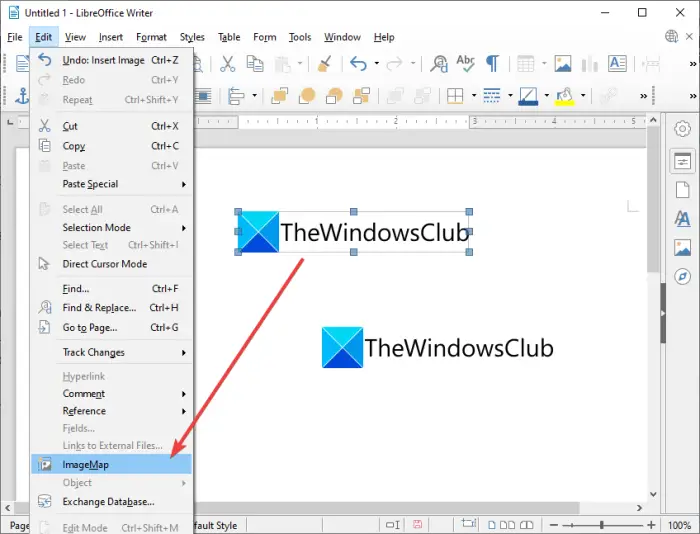
Task: Click the document modified save indicator
Action: pos(417,525)
